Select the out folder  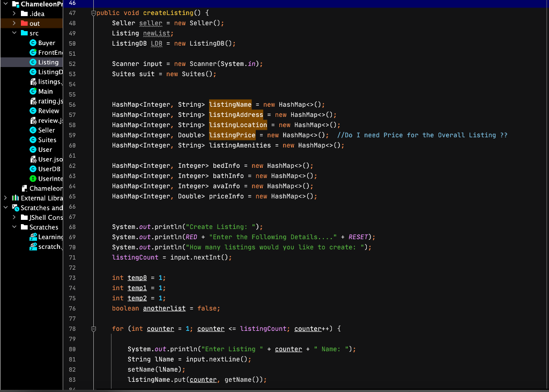34,23
